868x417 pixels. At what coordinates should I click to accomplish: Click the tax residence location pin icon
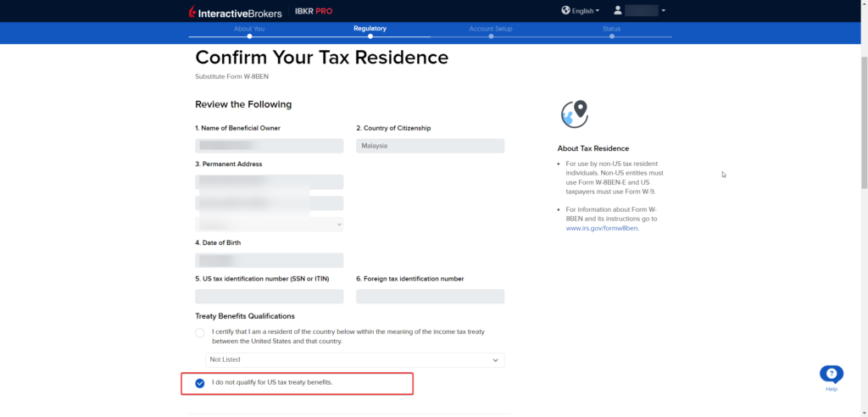[574, 114]
